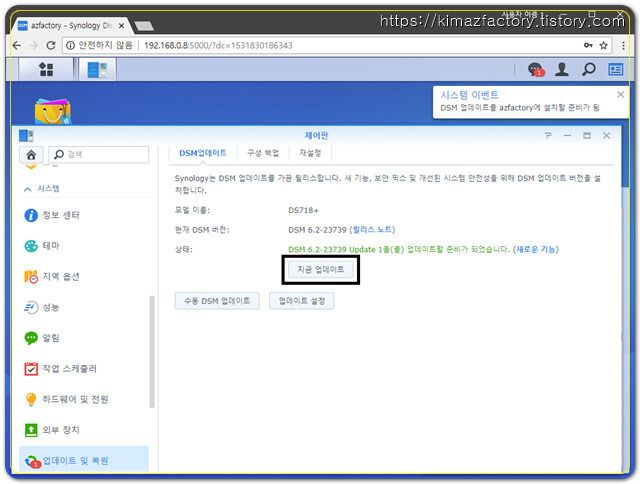The width and height of the screenshot is (640, 484).
Task: Click the 수동 DSM 업데이트 button
Action: tap(217, 301)
